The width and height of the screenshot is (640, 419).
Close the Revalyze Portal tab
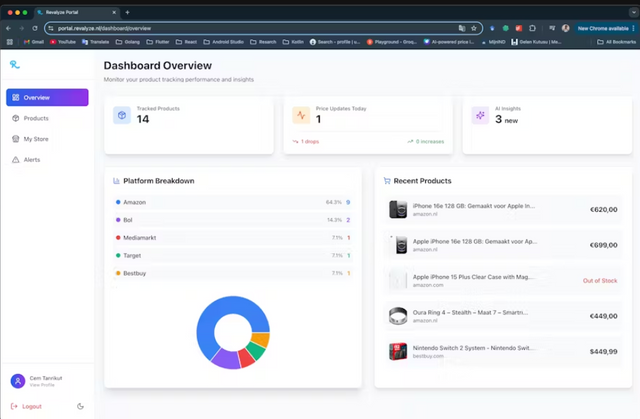(x=114, y=12)
